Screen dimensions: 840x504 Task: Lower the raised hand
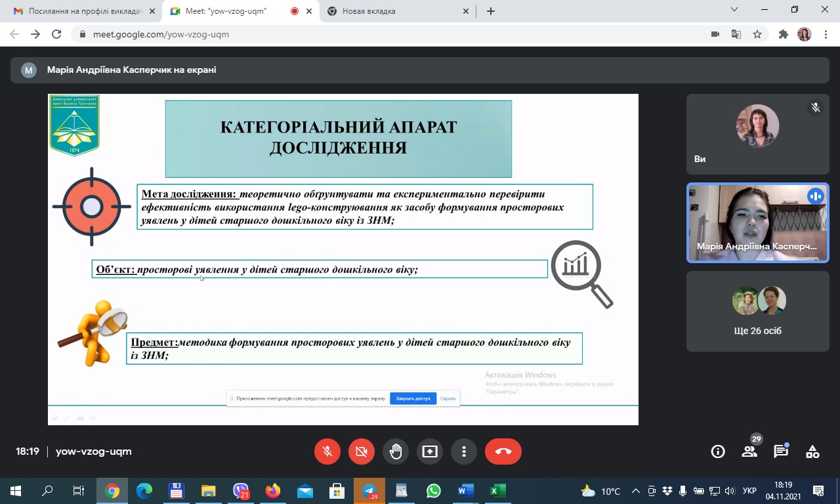tap(396, 451)
